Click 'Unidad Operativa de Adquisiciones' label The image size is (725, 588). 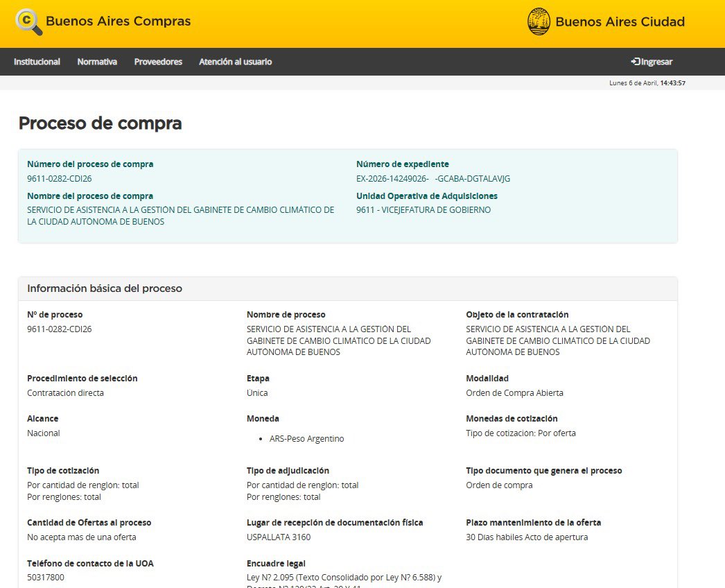pos(427,196)
